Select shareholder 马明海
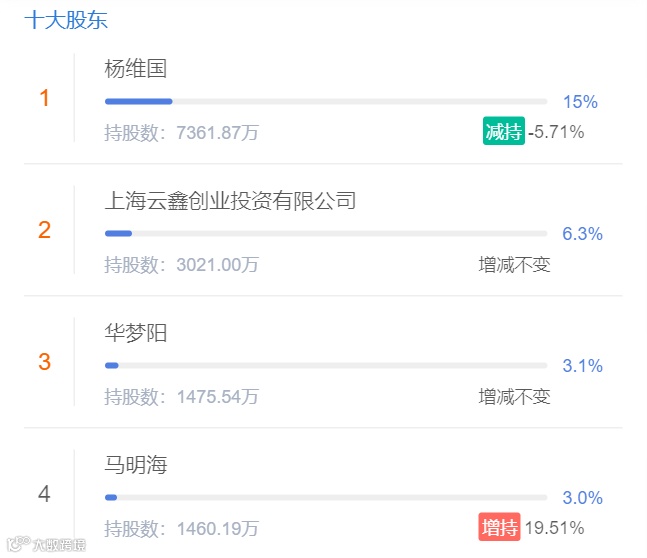Viewport: 647px width, 558px height. 135,465
